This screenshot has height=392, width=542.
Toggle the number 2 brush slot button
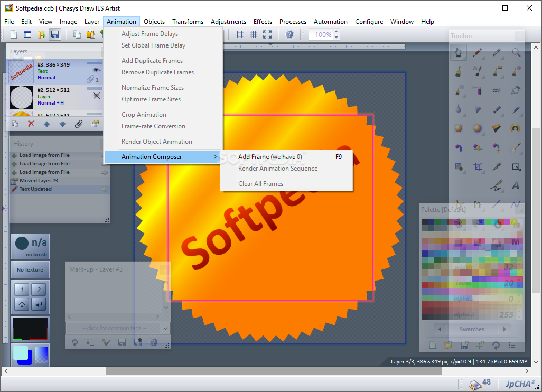pyautogui.click(x=39, y=290)
